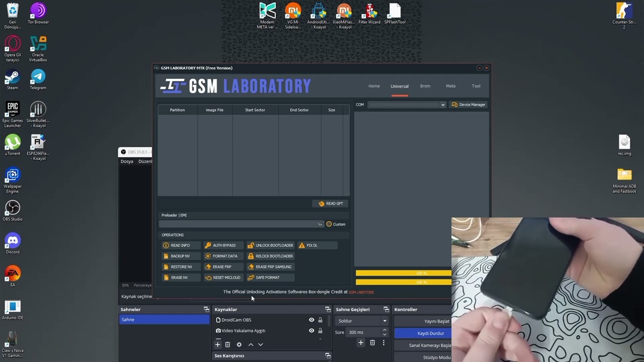Open Minimal ADB and Fastboot folder
644x362 pixels.
click(x=624, y=181)
